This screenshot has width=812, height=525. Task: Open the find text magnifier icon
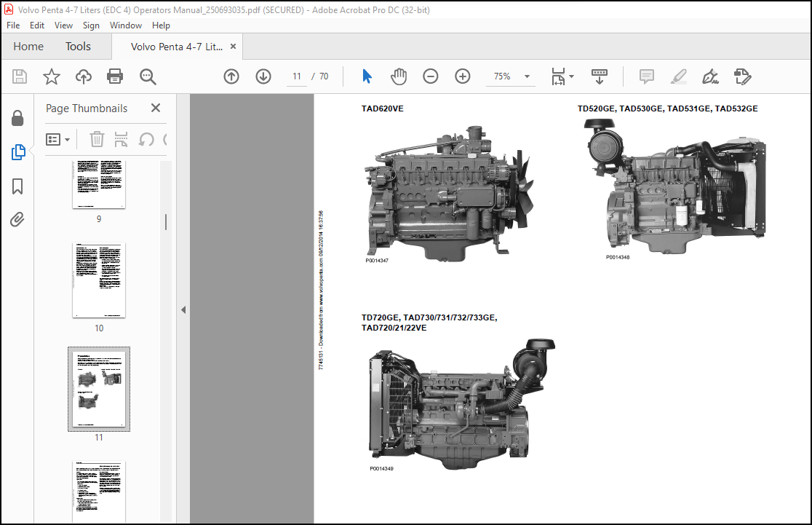(x=148, y=76)
